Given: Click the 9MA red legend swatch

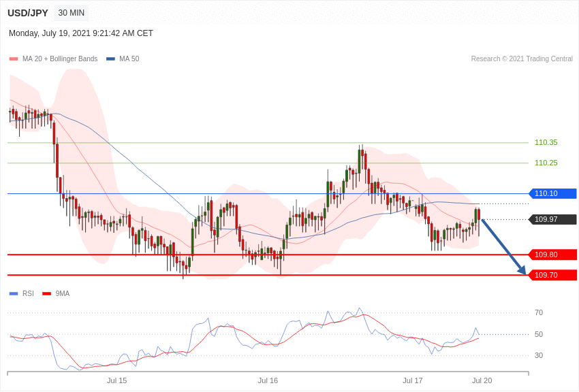Looking at the screenshot, I should (47, 294).
